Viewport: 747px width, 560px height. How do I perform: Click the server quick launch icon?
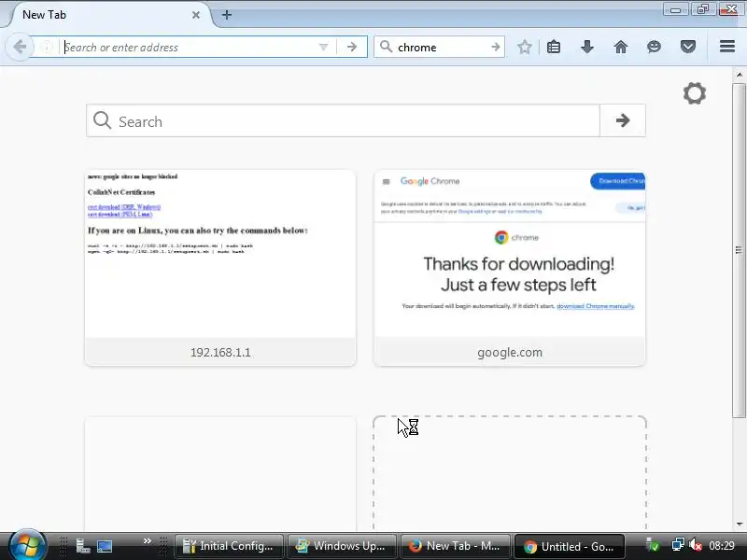pos(83,546)
